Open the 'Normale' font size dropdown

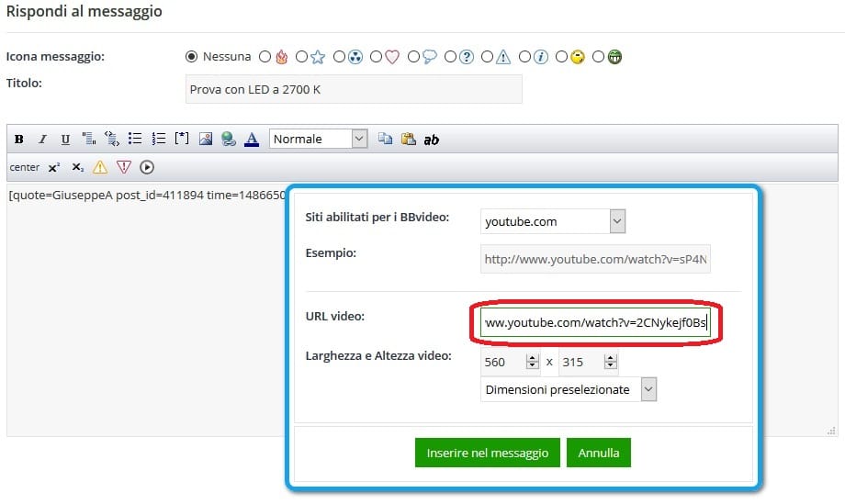click(x=319, y=139)
